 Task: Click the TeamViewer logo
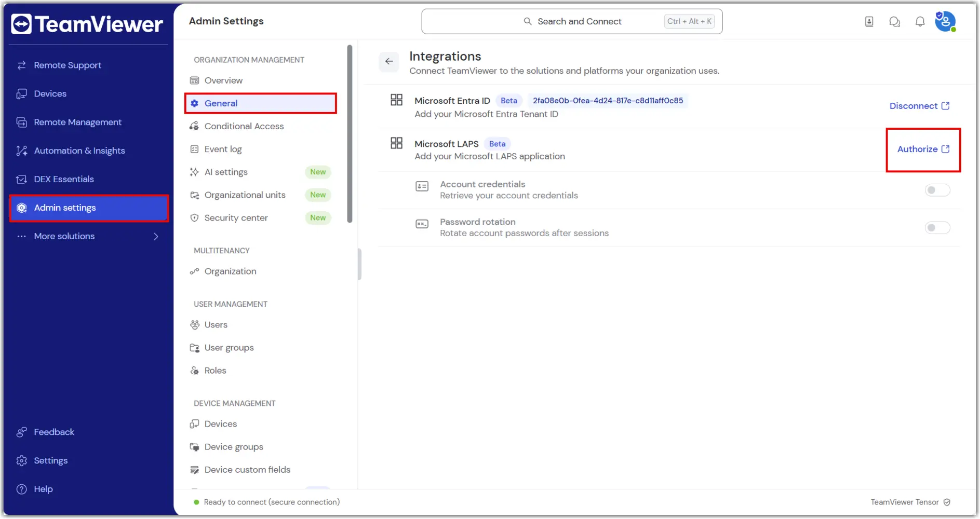click(87, 24)
